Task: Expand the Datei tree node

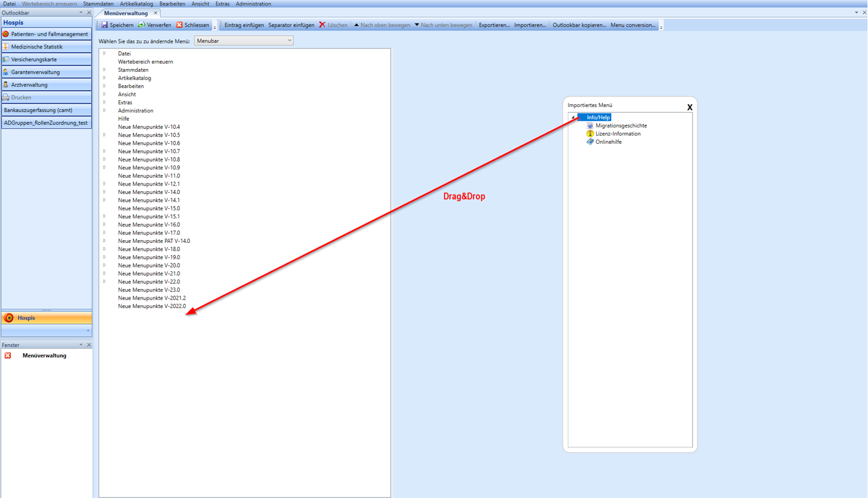Action: click(105, 53)
